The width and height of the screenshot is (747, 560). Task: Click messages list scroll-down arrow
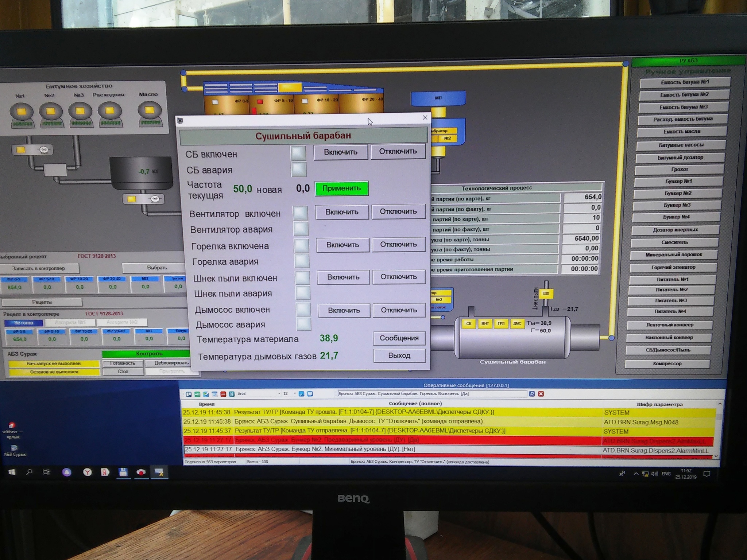coord(716,456)
